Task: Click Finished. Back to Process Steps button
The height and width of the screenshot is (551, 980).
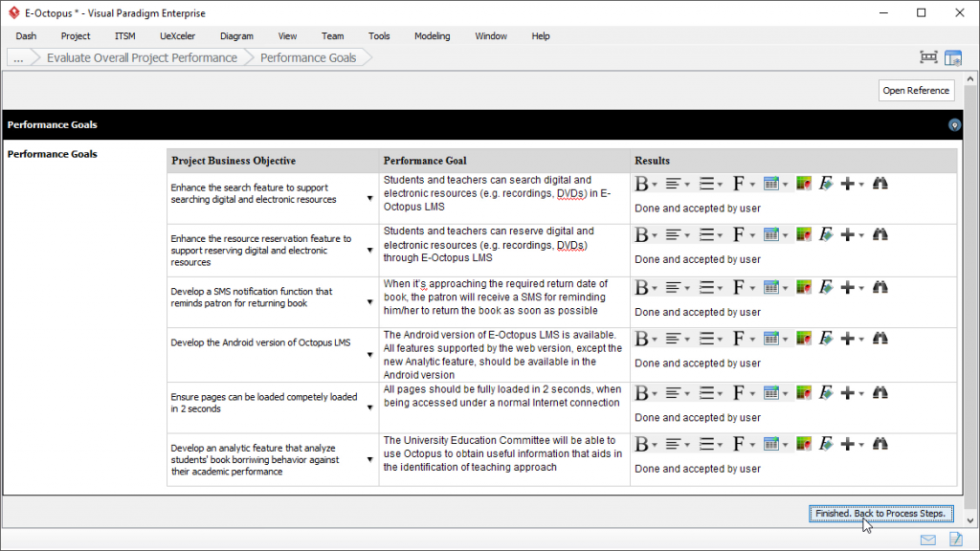Action: [x=880, y=514]
